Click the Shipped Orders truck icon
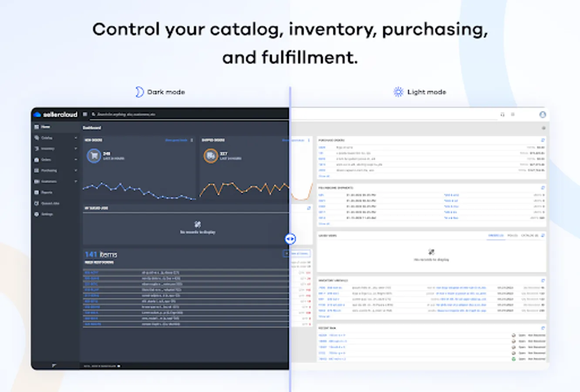This screenshot has height=392, width=580. tap(210, 156)
